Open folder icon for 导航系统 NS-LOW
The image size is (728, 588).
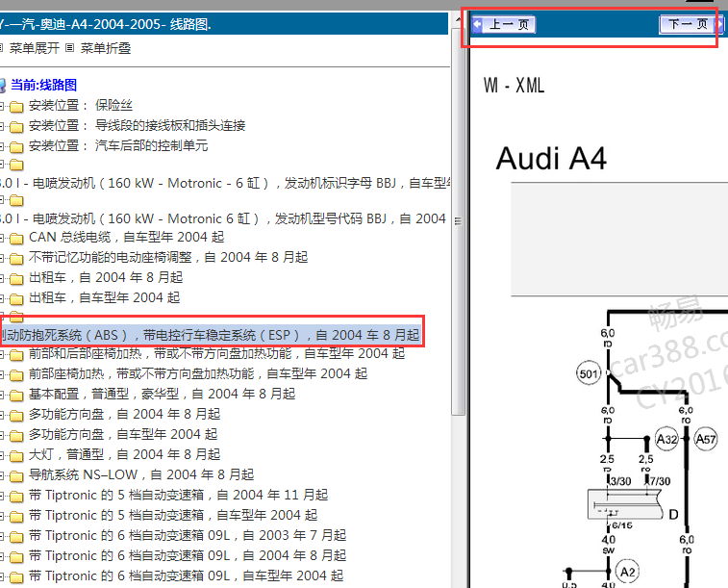(x=16, y=476)
